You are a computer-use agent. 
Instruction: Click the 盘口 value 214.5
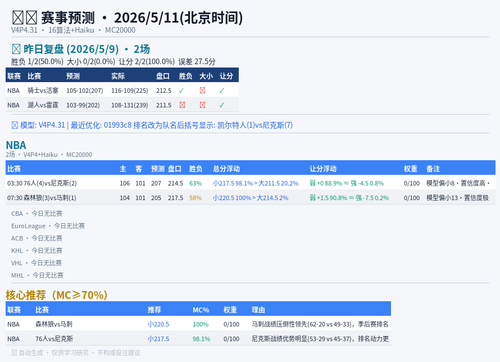tap(175, 183)
